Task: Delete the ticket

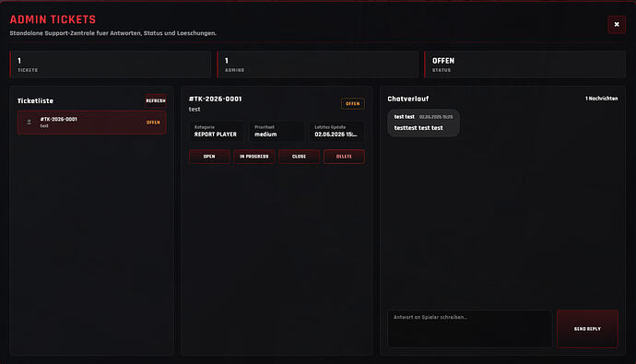Action: [344, 157]
